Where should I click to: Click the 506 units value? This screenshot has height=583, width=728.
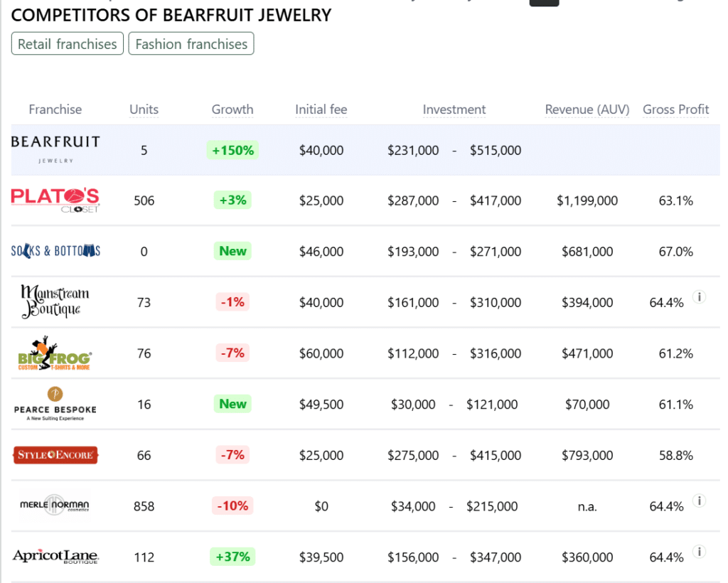tap(144, 200)
